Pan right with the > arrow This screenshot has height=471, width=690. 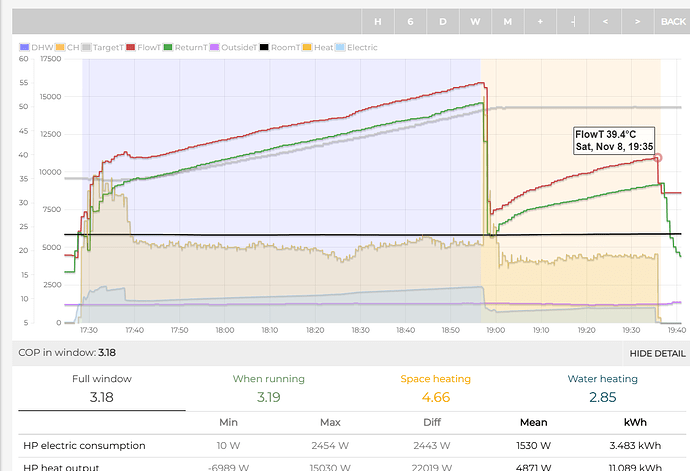[637, 21]
